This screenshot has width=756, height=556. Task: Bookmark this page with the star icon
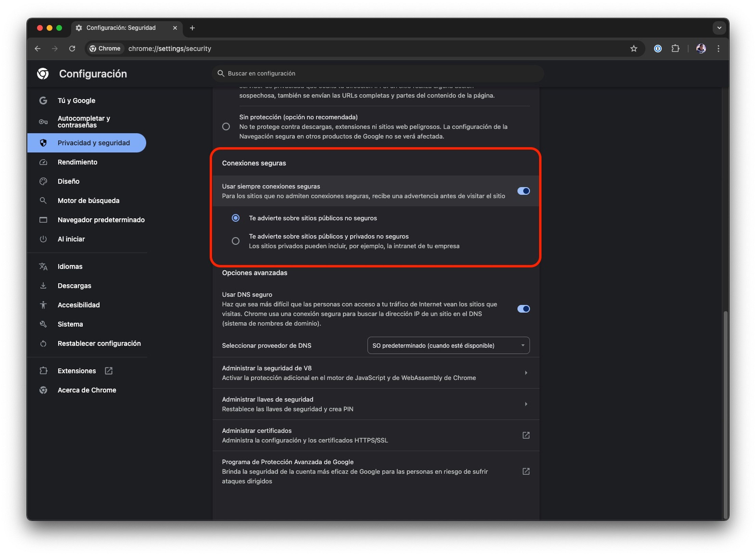(634, 48)
